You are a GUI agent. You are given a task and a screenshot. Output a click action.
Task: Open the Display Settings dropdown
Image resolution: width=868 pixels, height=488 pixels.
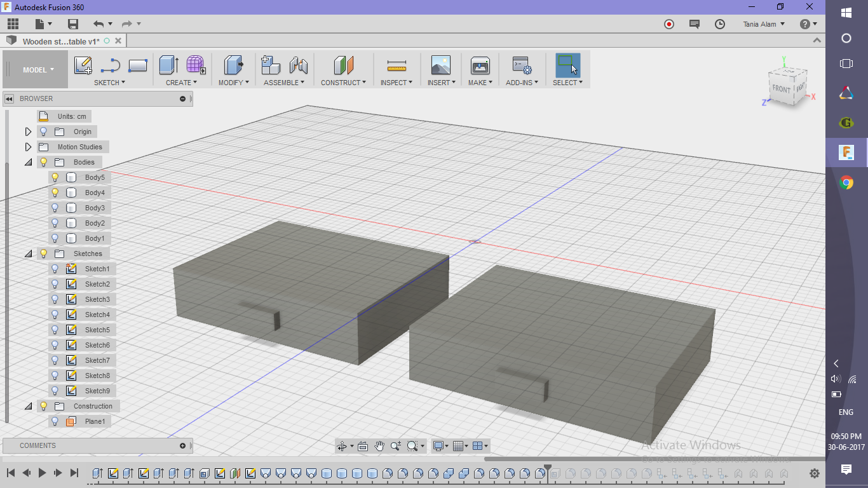coord(440,446)
